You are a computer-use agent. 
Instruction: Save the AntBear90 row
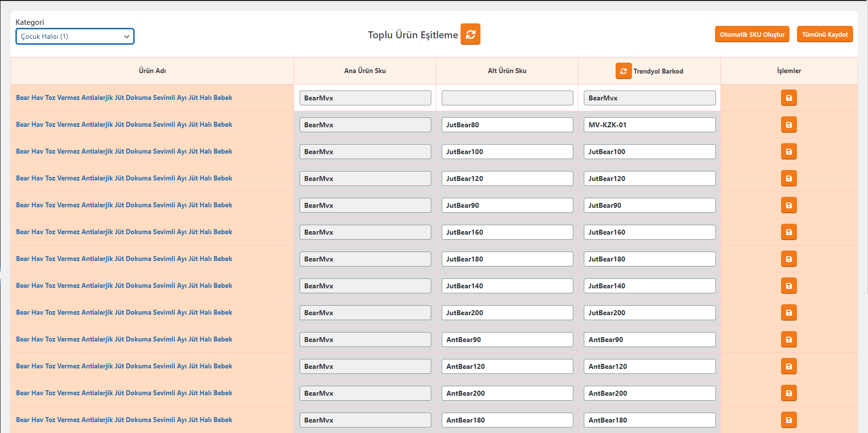(789, 340)
